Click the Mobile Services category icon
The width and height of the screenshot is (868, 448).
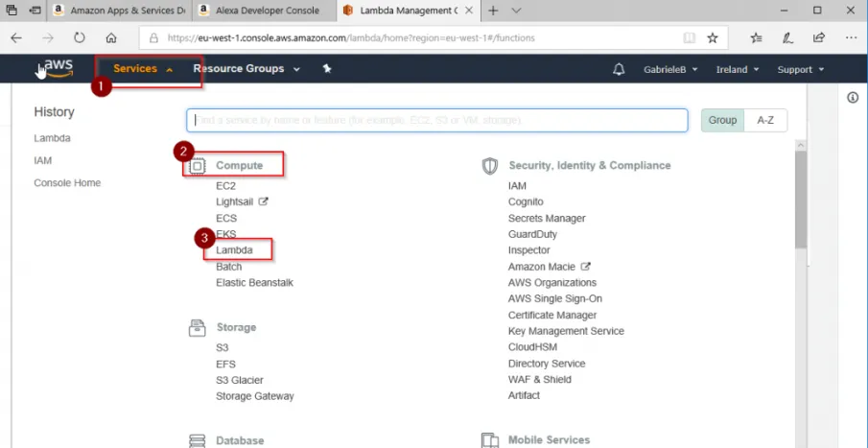point(490,440)
